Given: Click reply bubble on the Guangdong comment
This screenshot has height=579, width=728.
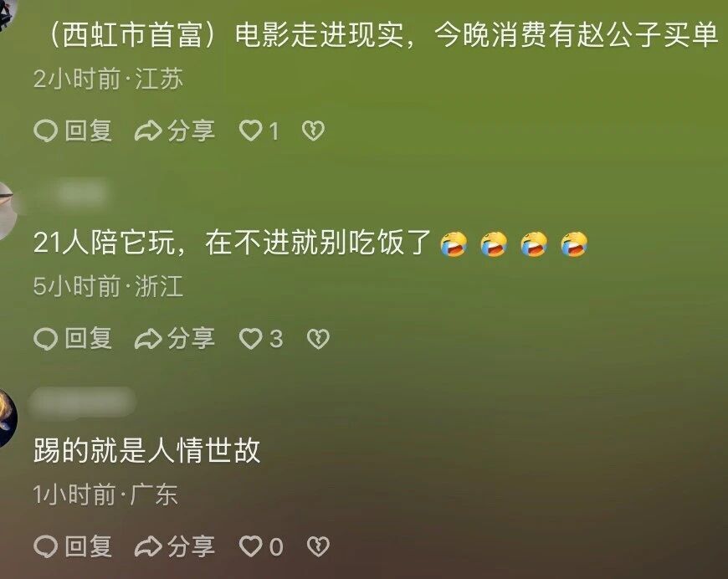Looking at the screenshot, I should coord(45,547).
